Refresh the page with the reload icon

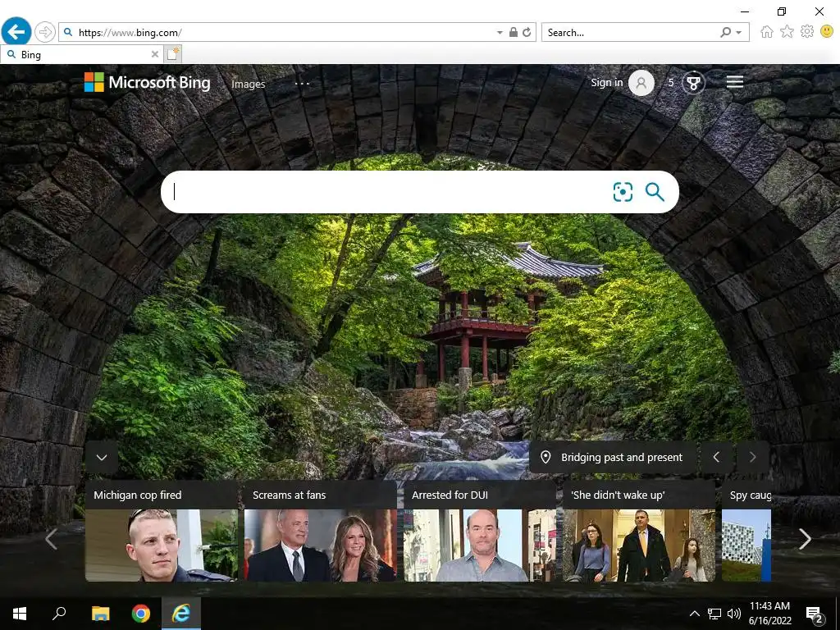coord(527,32)
